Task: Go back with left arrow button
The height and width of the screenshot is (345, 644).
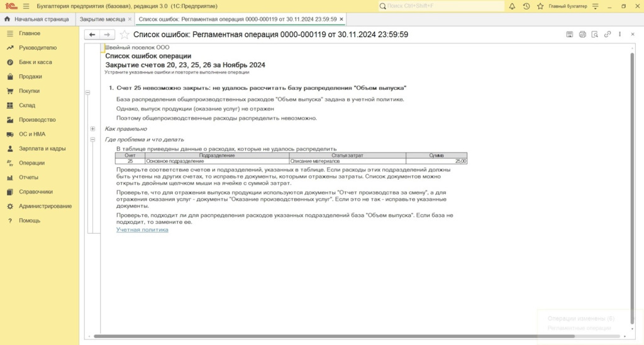Action: [x=92, y=35]
